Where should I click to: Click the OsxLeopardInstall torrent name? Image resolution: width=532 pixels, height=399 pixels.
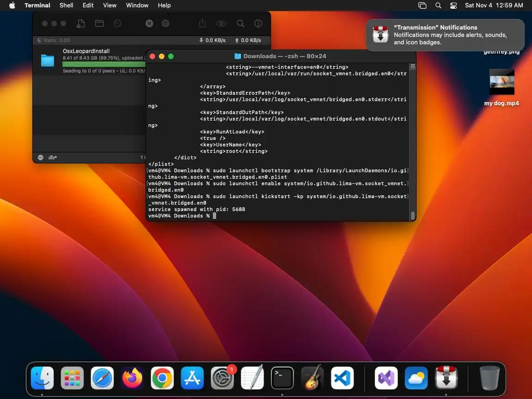pyautogui.click(x=86, y=51)
